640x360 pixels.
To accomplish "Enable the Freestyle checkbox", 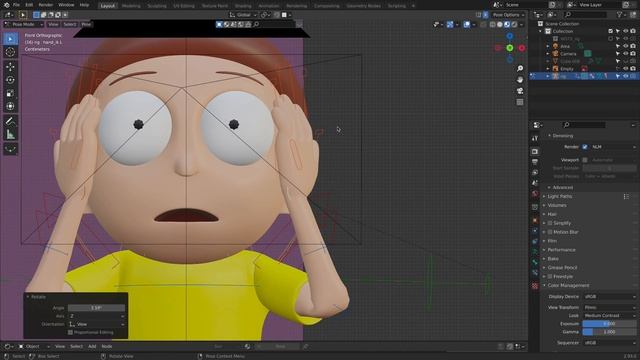I will (x=550, y=277).
